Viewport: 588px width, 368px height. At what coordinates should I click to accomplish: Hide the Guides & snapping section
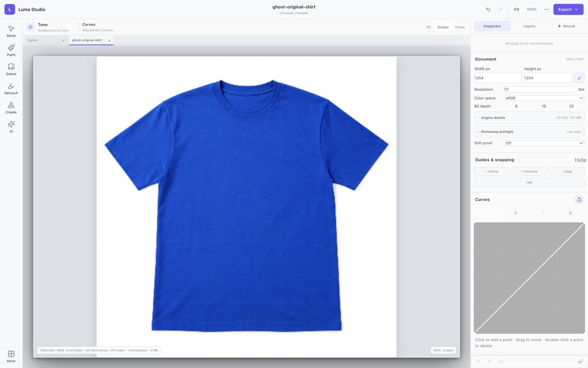(580, 160)
